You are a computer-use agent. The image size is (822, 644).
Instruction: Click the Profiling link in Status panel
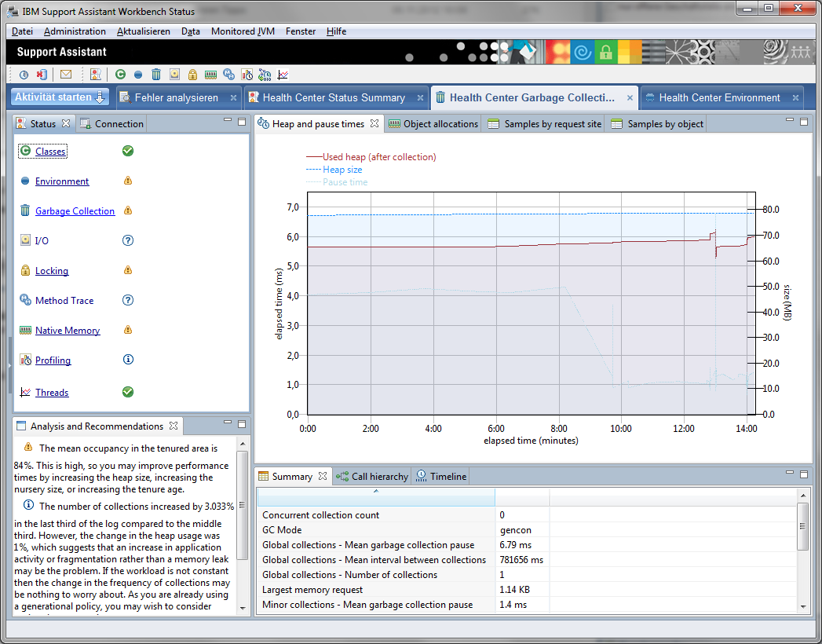tap(53, 360)
